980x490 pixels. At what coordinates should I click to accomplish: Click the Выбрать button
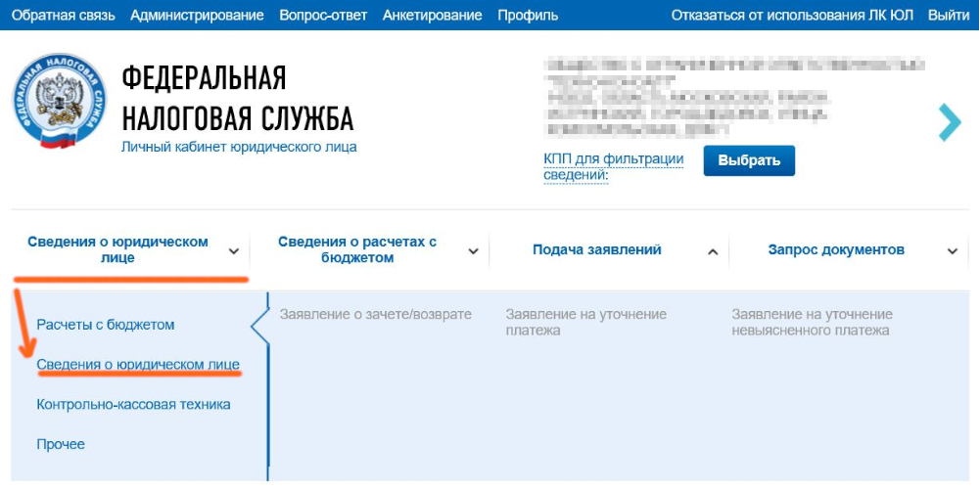pyautogui.click(x=749, y=160)
